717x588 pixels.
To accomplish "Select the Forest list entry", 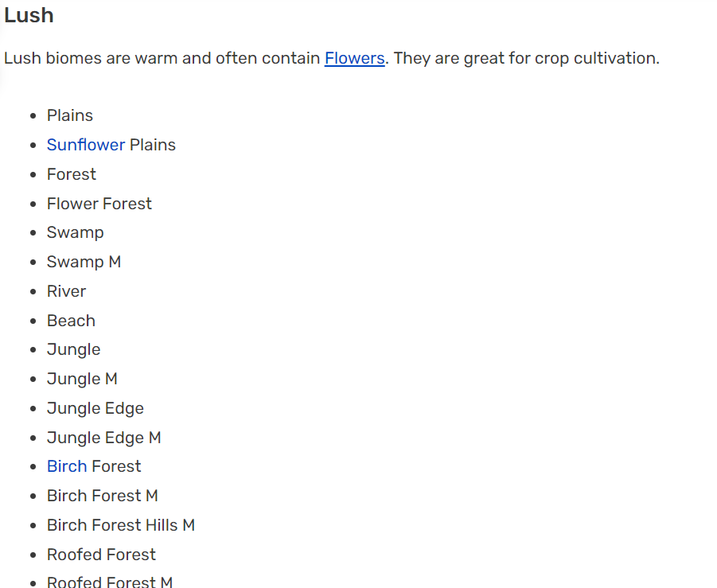I will [72, 174].
